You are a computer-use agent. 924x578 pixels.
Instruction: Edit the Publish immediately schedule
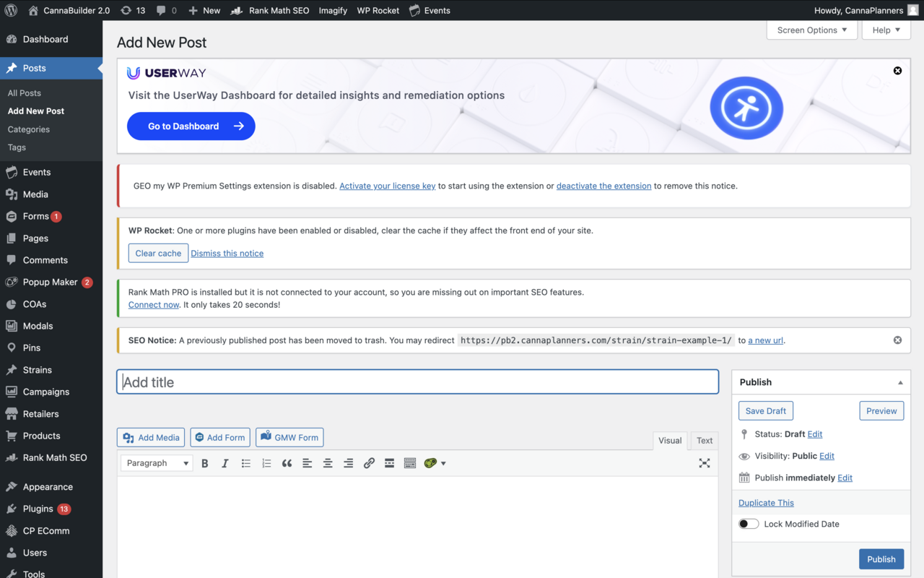[x=845, y=478]
